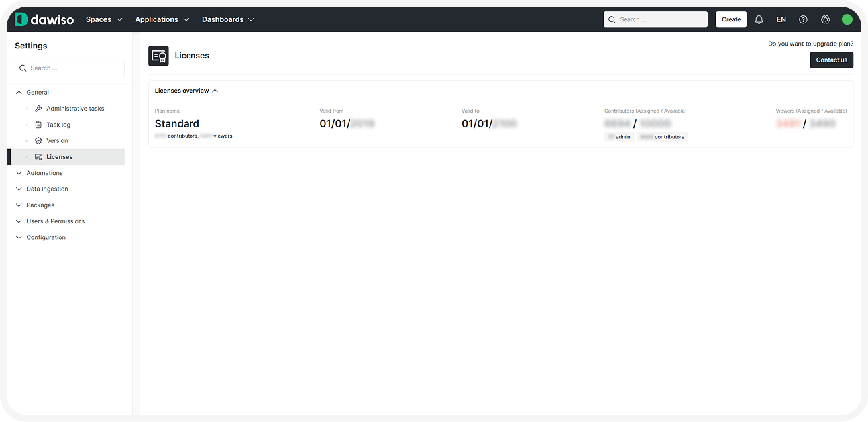This screenshot has height=422, width=868.
Task: Click the dawiso logo icon
Action: [21, 19]
